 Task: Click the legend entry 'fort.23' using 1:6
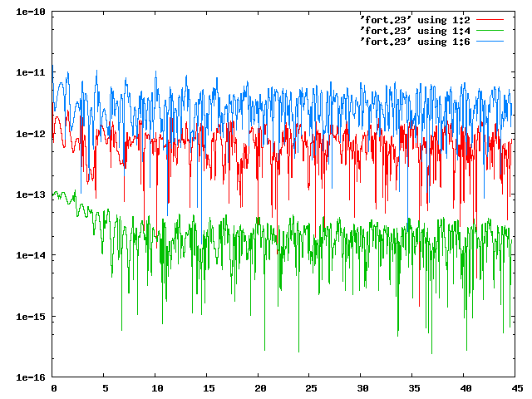(415, 42)
